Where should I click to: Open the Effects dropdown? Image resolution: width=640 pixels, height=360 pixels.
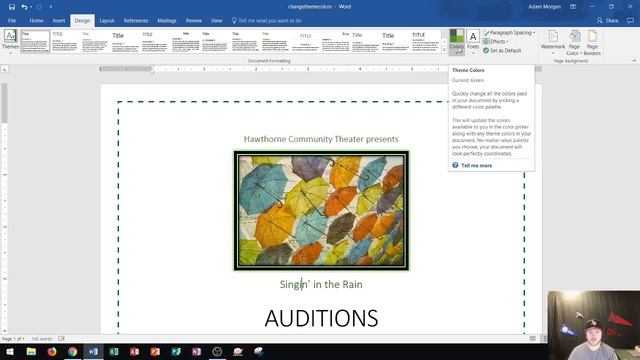(496, 42)
